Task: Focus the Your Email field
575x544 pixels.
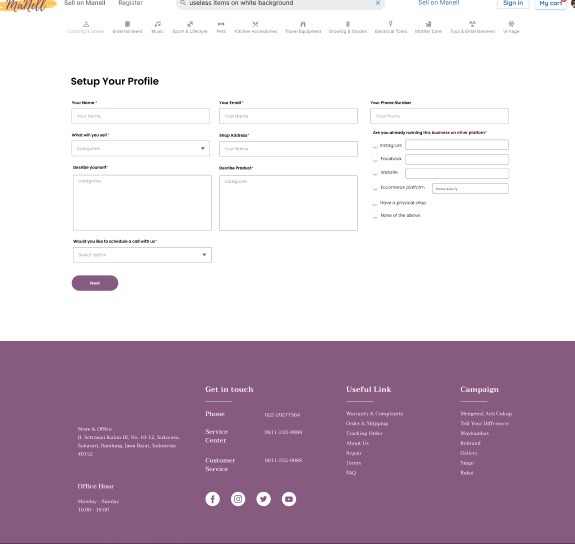Action: click(288, 116)
